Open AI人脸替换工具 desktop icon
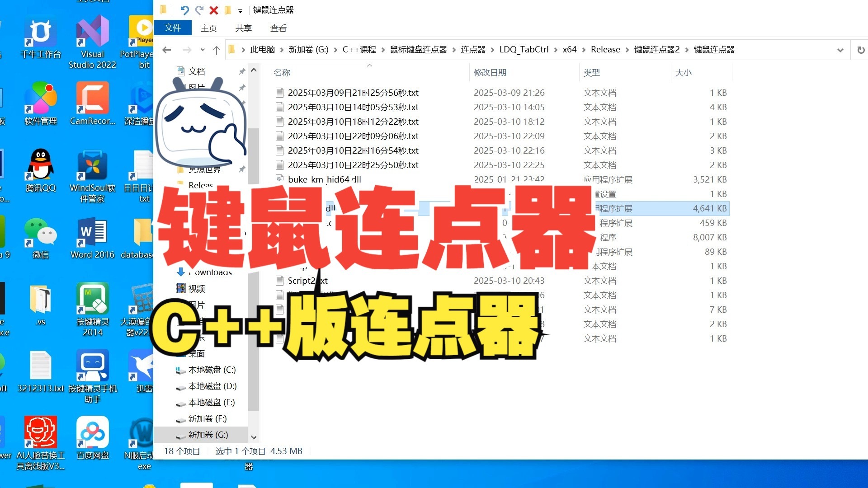This screenshot has width=868, height=488. (x=41, y=443)
